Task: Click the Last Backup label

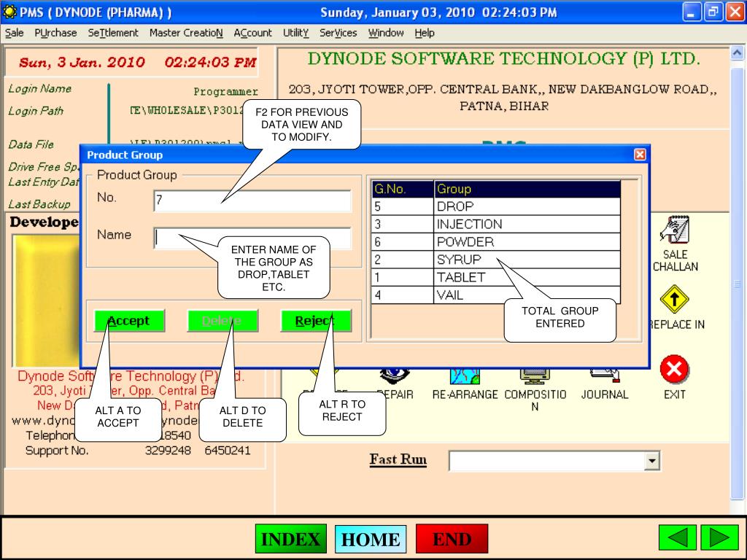Action: click(39, 204)
